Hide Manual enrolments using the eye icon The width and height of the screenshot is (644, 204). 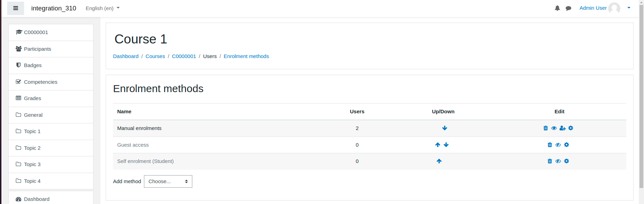(554, 128)
